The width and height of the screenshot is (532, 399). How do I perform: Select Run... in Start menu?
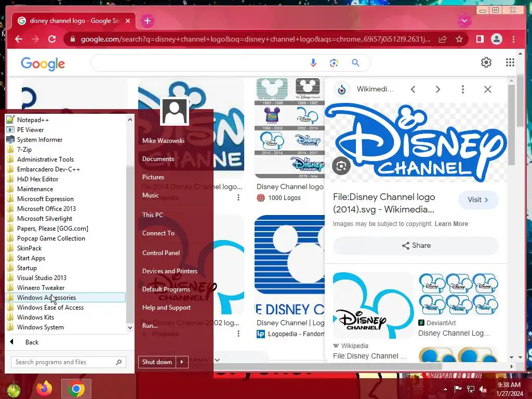click(150, 325)
